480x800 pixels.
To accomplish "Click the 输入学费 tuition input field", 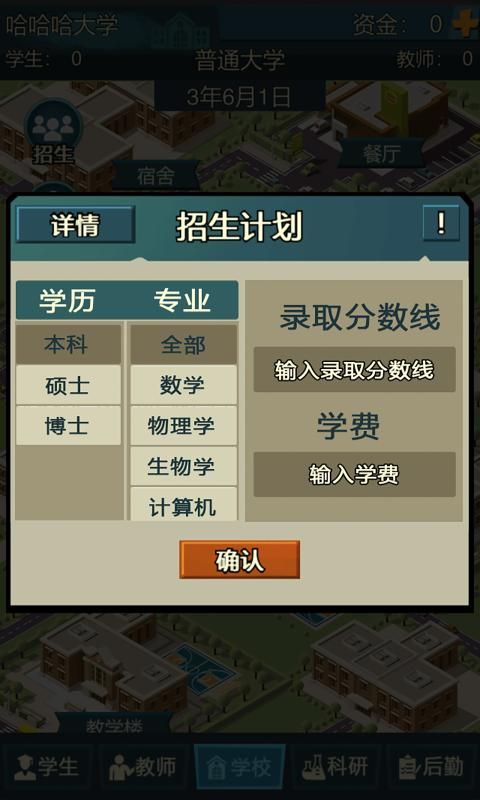I will [355, 474].
